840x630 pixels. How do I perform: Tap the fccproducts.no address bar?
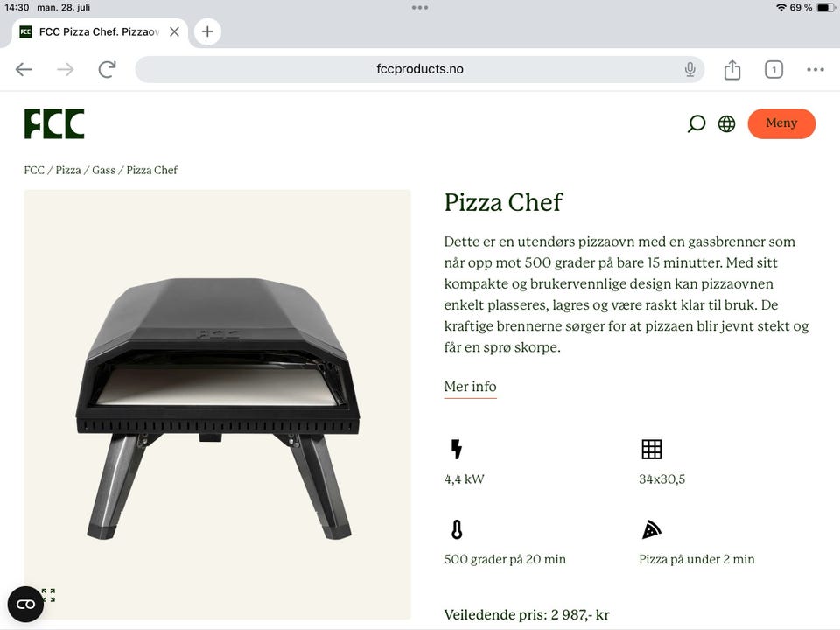point(419,70)
